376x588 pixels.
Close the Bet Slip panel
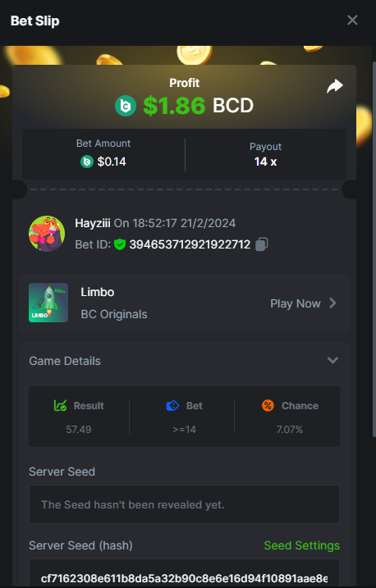352,20
